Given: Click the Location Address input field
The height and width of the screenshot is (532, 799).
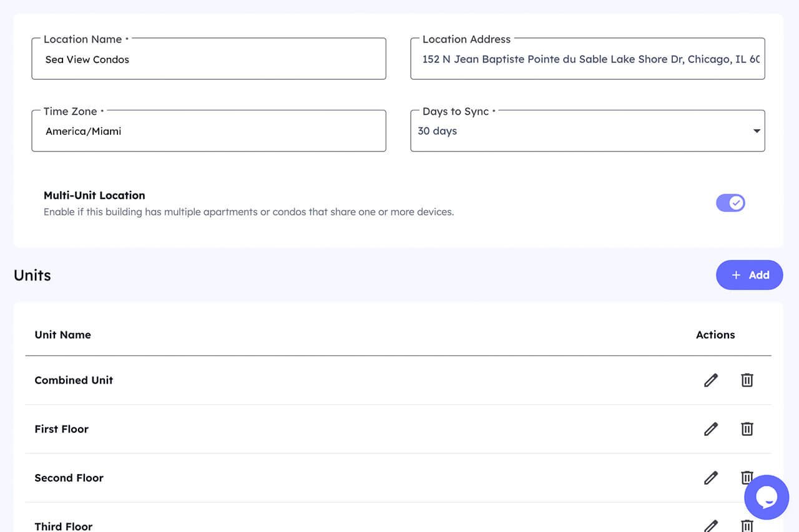Looking at the screenshot, I should [x=587, y=59].
